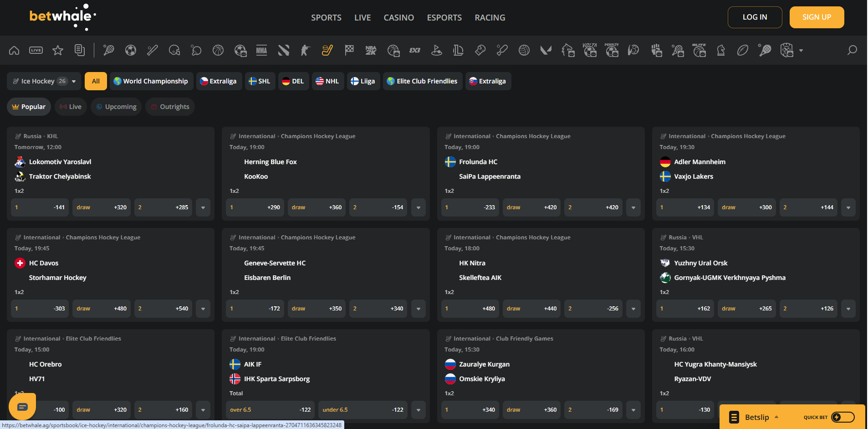Select the NBA 2K icon
Viewport: 868px width, 429px height.
tap(371, 50)
